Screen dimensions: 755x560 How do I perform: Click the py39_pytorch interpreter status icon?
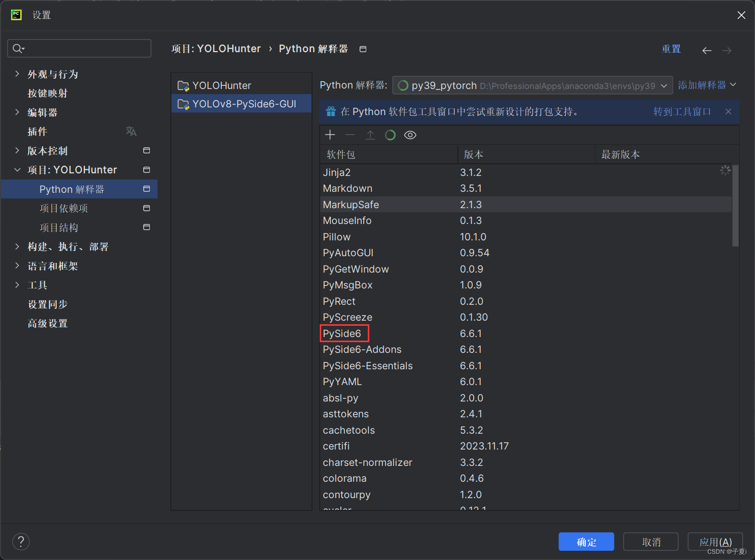403,85
